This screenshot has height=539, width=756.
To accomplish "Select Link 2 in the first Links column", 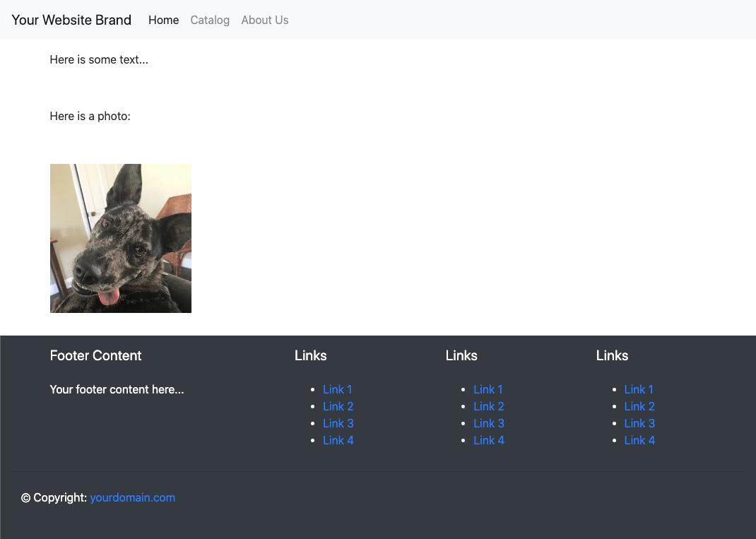I will tap(338, 406).
